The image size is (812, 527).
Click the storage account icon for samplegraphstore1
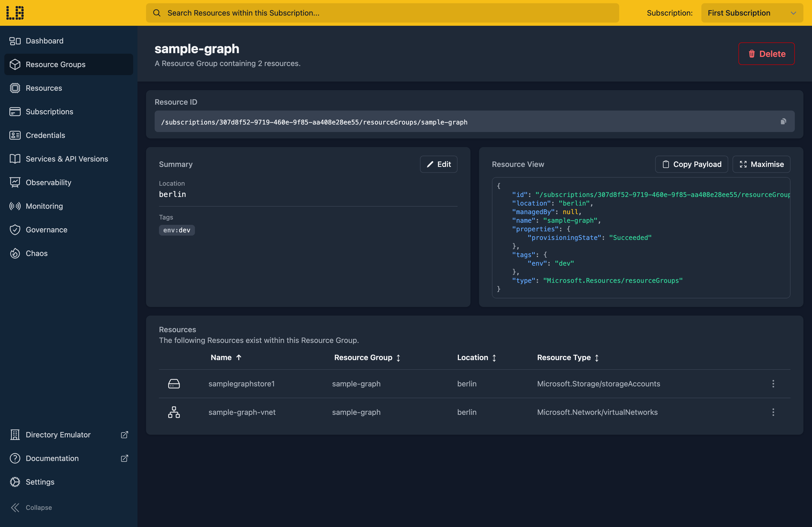pos(174,384)
